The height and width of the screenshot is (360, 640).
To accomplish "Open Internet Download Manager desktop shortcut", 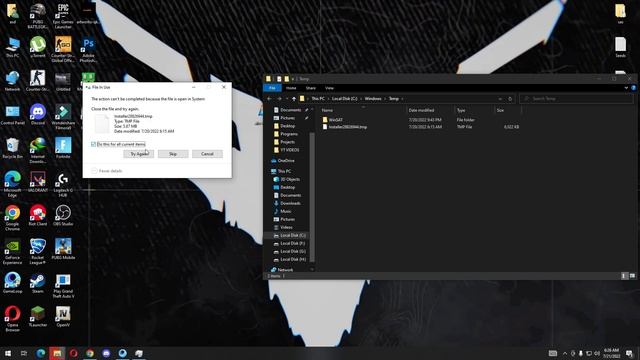I will (38, 151).
